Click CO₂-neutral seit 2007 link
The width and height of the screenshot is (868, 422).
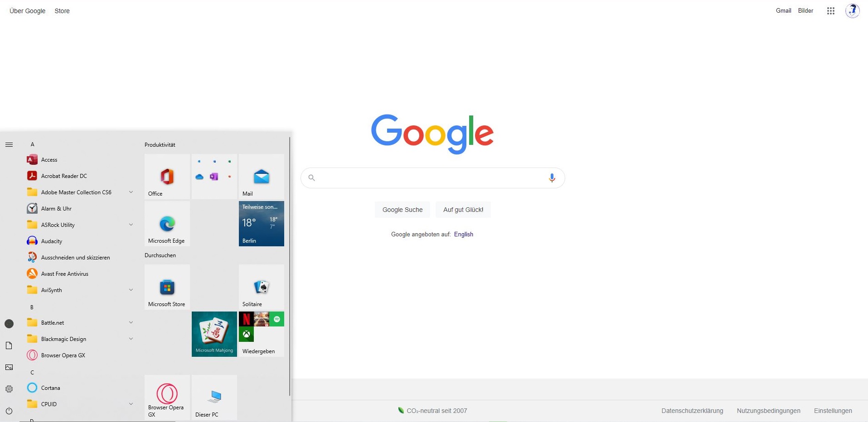click(432, 411)
